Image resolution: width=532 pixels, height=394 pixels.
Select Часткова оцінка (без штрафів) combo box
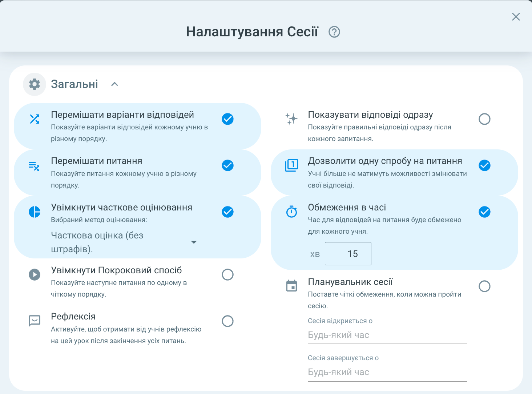tap(125, 242)
